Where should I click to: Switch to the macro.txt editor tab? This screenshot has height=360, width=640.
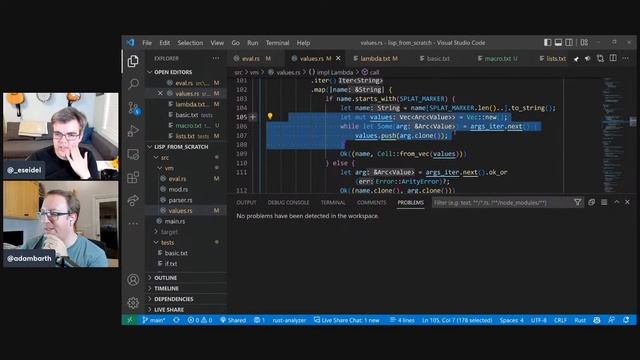[497, 59]
